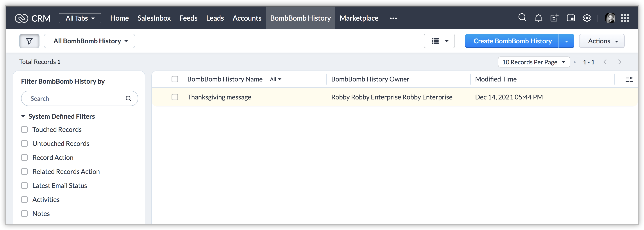Viewport: 644px width, 230px height.
Task: Go to the Home tab
Action: point(120,18)
